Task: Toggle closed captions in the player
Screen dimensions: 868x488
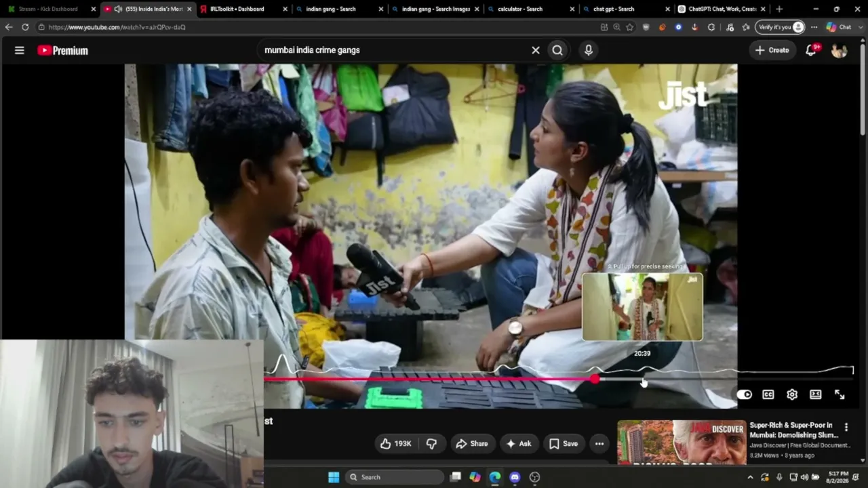Action: point(768,394)
